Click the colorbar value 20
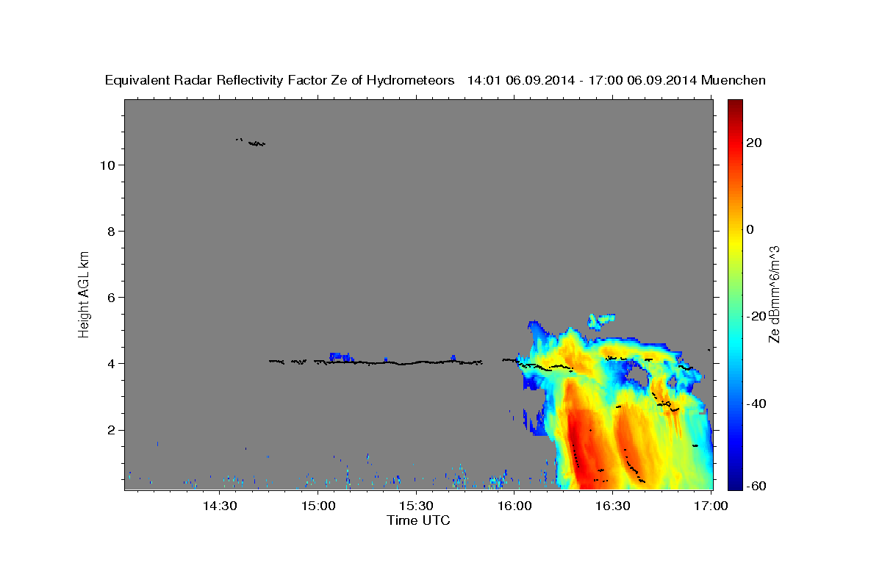 pos(755,143)
